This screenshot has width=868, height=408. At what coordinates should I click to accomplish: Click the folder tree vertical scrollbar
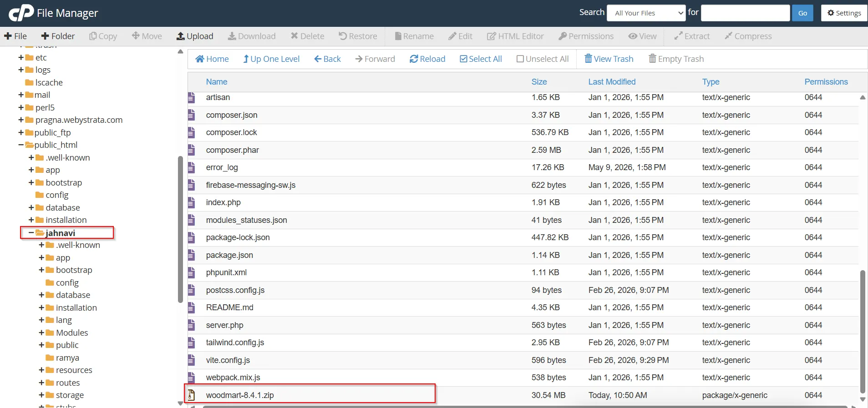(180, 229)
